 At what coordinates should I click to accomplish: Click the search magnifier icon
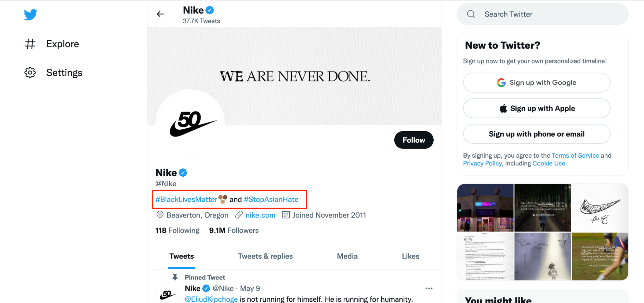(x=471, y=14)
